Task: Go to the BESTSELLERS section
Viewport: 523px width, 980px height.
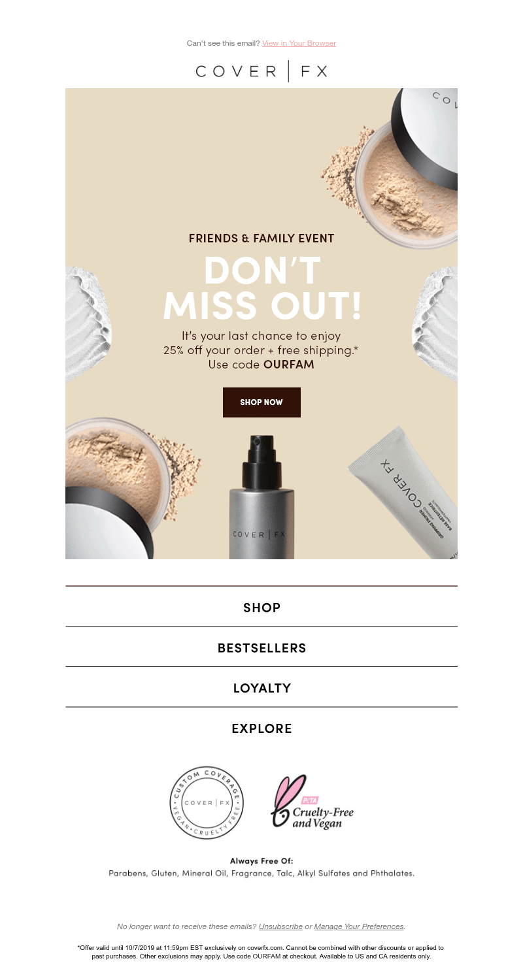Action: 261,647
